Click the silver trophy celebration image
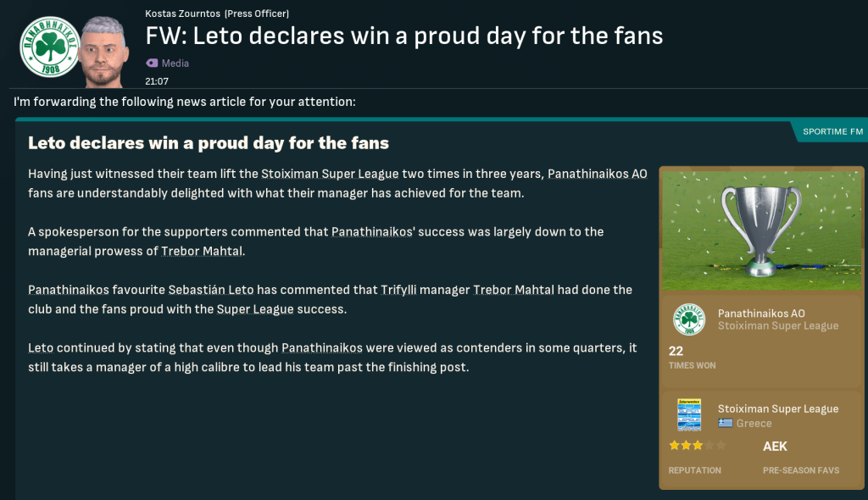Image resolution: width=868 pixels, height=500 pixels. click(760, 230)
